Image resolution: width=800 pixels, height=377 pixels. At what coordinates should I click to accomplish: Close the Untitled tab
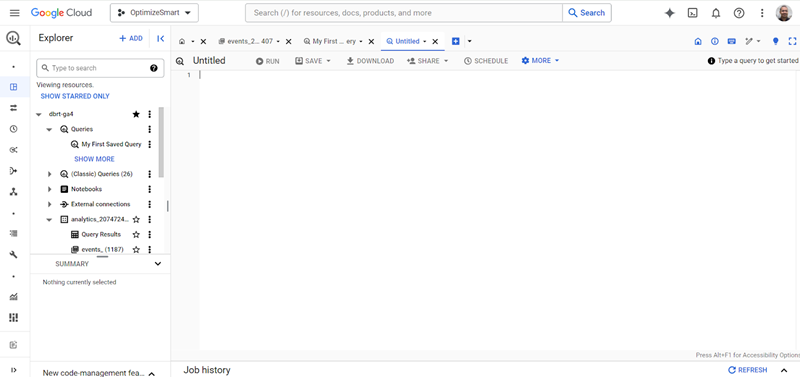[x=435, y=42]
